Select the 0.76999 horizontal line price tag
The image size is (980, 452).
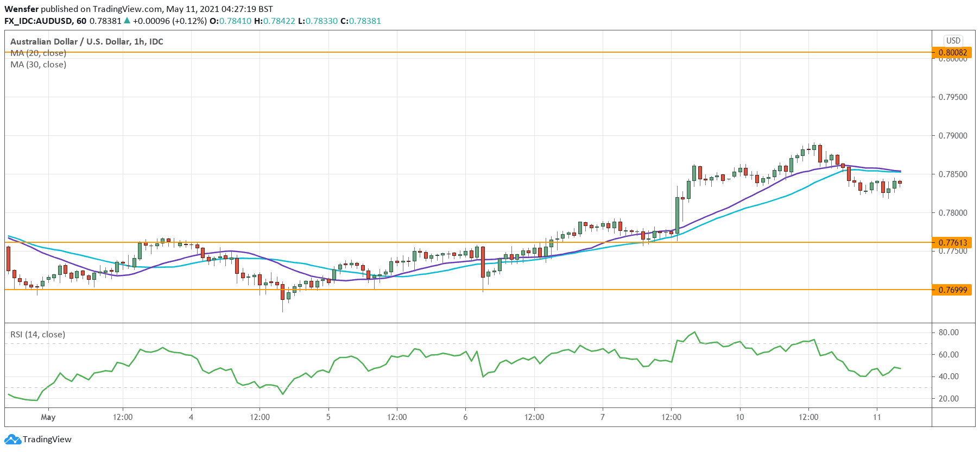(952, 290)
